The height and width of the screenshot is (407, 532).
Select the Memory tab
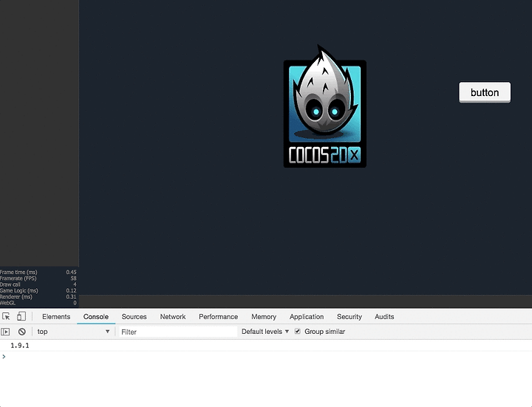[264, 316]
